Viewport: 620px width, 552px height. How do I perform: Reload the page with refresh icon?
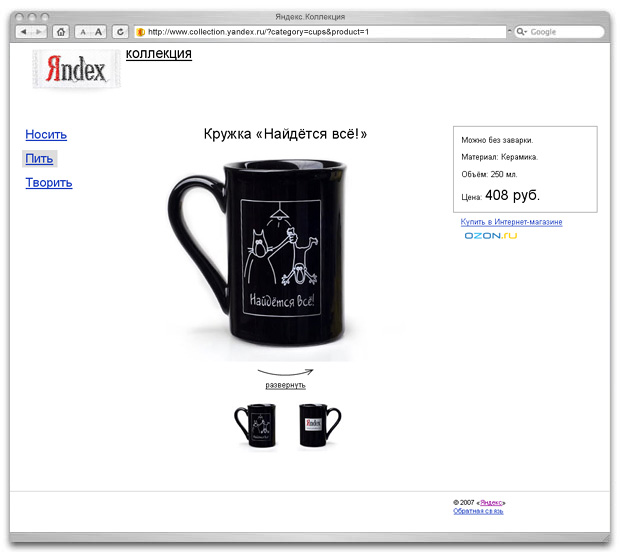pos(121,32)
